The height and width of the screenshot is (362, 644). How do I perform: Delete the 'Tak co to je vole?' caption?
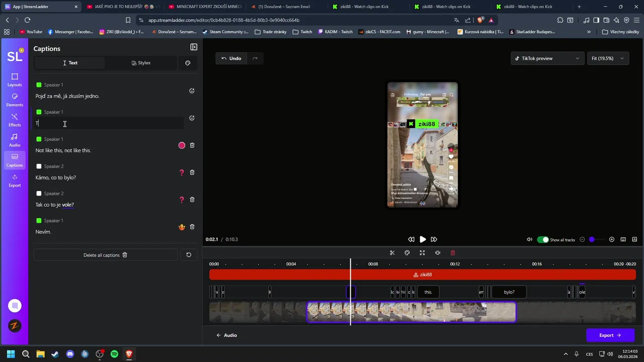(192, 200)
